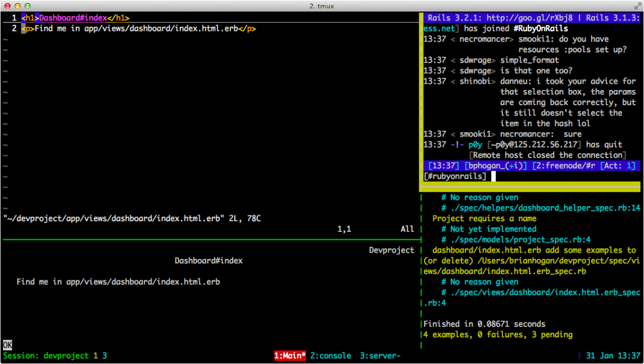Click '4 examples, 0 failures, 3 pending' summary
The image size is (644, 364).
click(498, 334)
